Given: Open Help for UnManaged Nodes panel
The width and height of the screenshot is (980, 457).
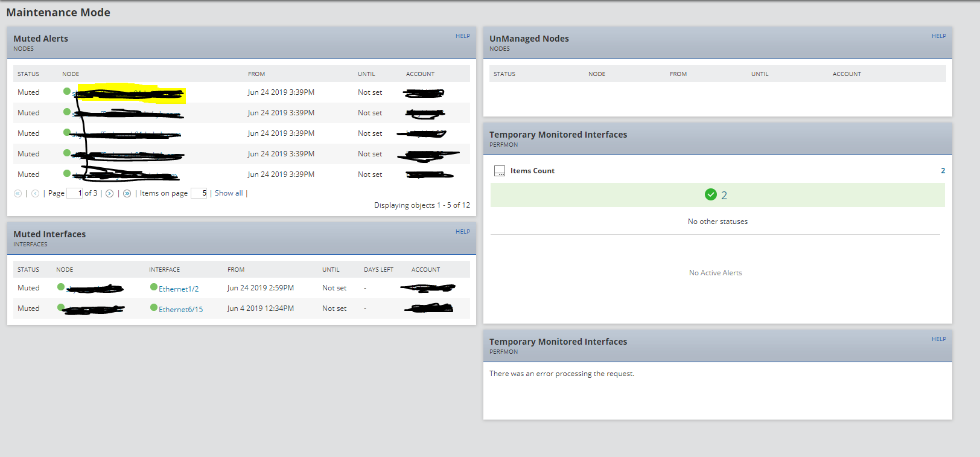Looking at the screenshot, I should pos(939,36).
